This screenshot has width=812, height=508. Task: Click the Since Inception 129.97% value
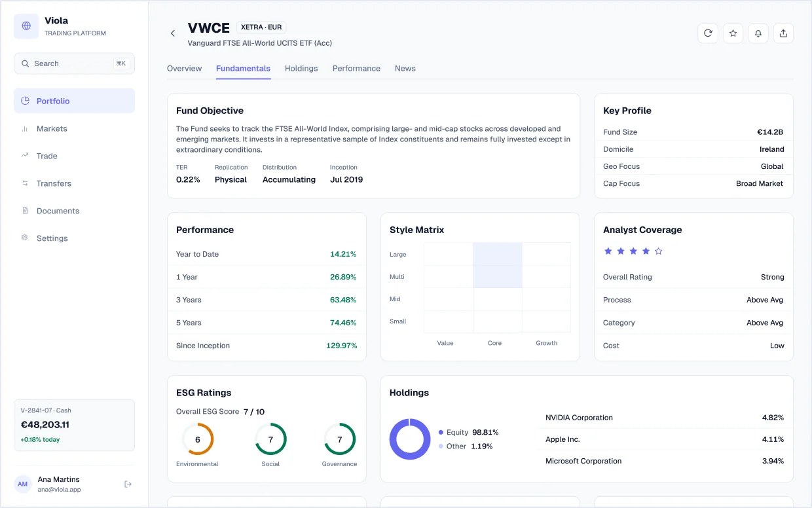click(342, 346)
